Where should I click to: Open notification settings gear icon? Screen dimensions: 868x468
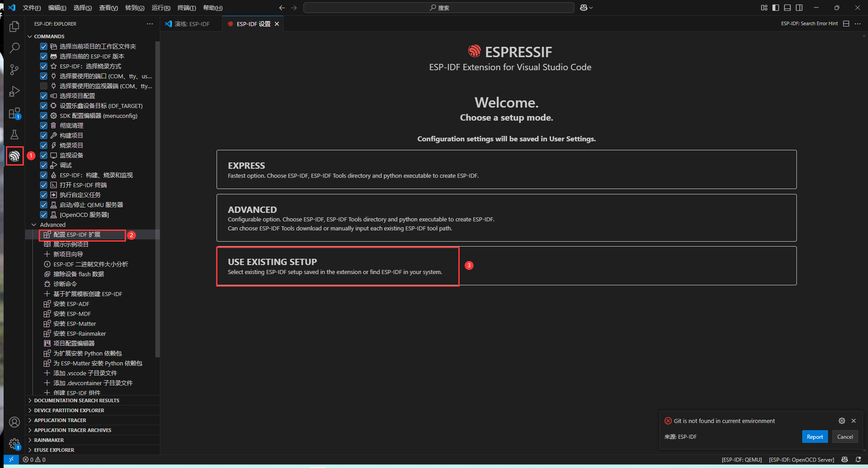pyautogui.click(x=842, y=421)
